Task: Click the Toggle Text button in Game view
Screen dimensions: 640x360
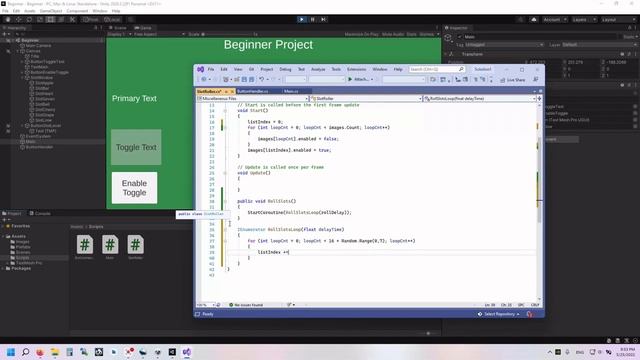Action: 136,147
